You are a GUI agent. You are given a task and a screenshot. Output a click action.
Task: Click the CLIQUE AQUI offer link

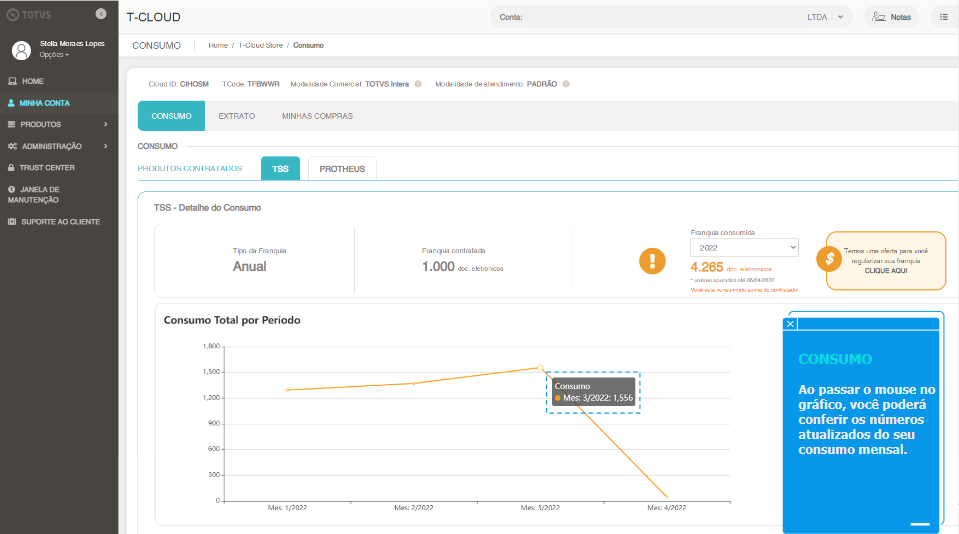[886, 270]
